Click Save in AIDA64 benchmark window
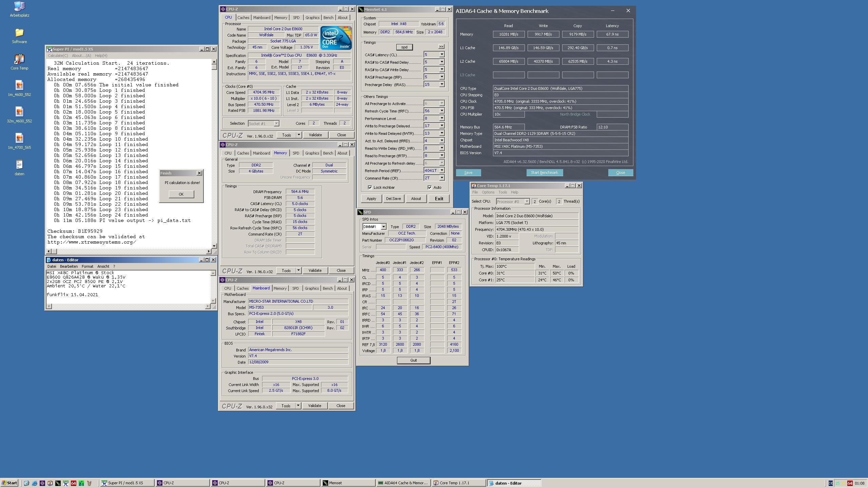The width and height of the screenshot is (868, 488). [468, 172]
